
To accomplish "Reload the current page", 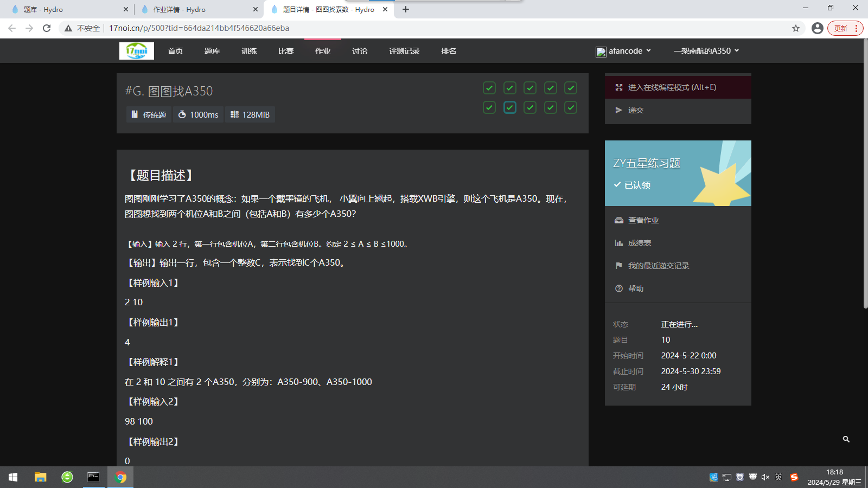I will [47, 28].
